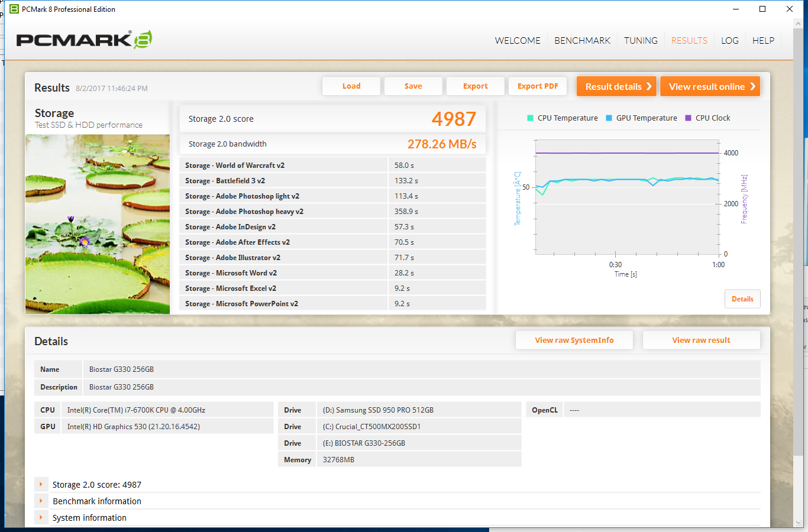Open the LOG tab
Viewport: 808px width, 532px height.
(729, 41)
